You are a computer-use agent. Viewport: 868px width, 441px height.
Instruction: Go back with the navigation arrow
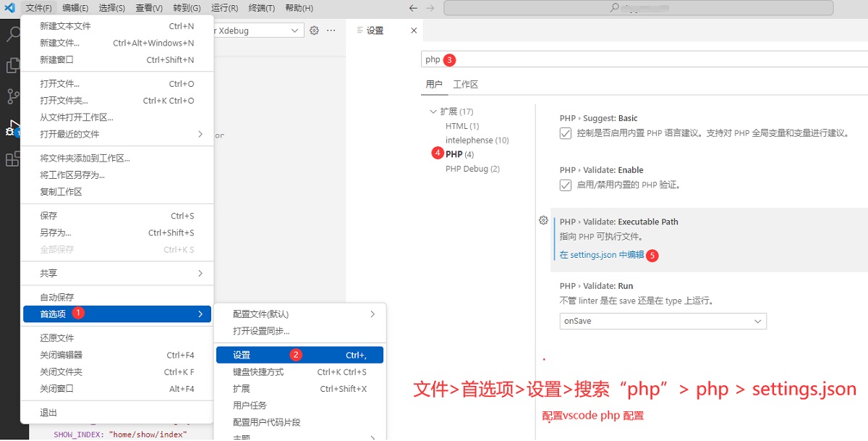click(x=413, y=8)
